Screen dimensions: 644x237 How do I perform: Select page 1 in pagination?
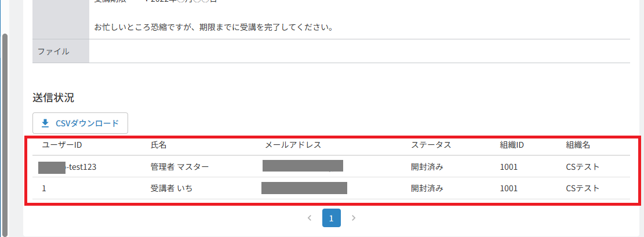(x=332, y=218)
